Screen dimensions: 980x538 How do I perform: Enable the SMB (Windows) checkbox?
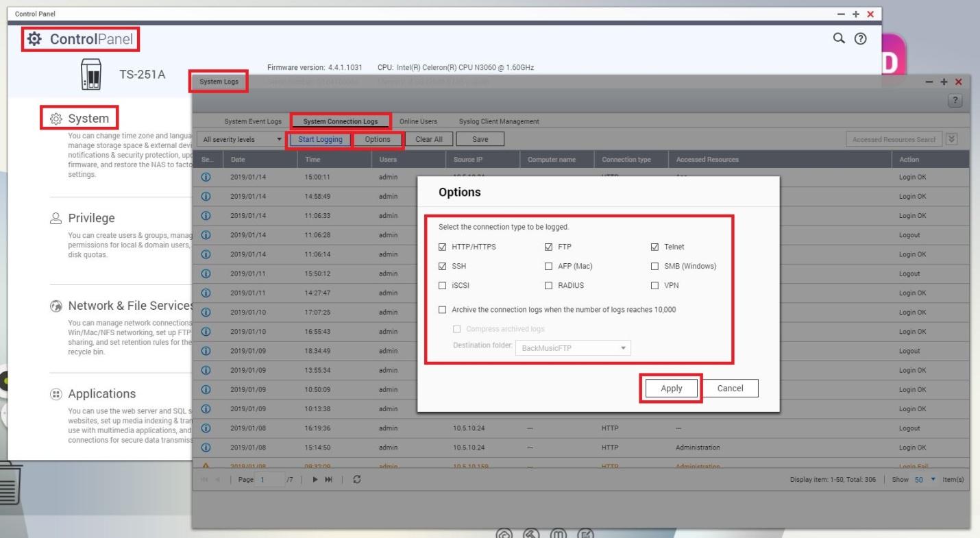point(654,267)
